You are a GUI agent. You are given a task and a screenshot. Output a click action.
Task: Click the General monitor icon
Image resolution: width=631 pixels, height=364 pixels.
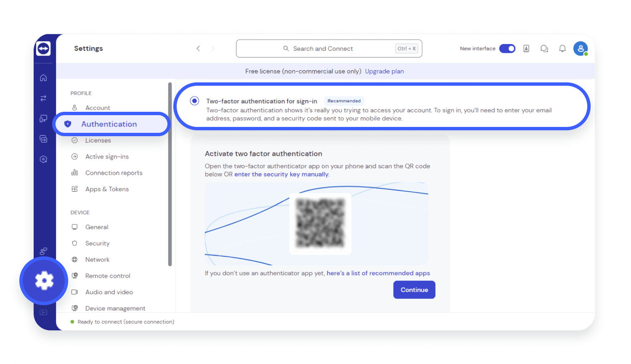point(74,227)
